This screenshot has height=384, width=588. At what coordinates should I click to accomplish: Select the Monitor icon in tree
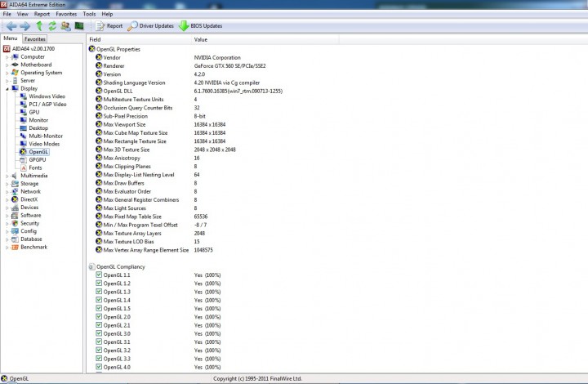point(23,120)
